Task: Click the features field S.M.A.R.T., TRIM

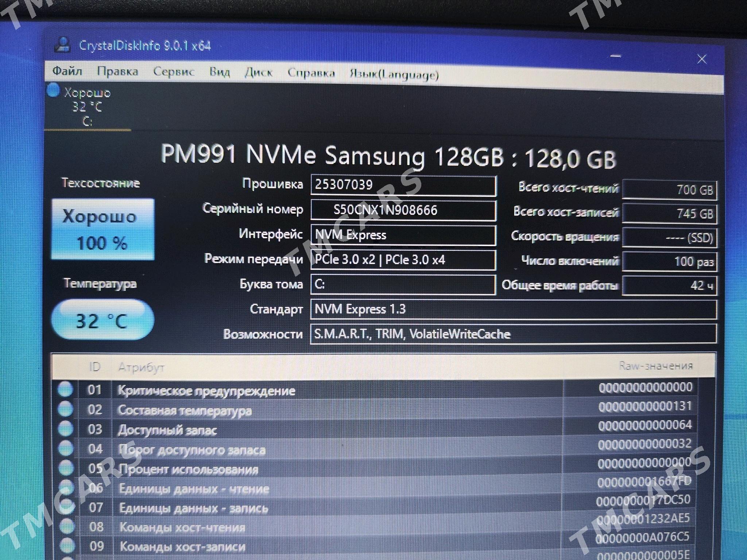Action: 513,334
